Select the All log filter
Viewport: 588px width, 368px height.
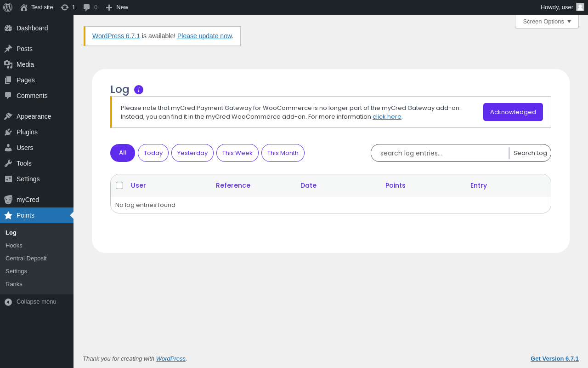point(123,153)
